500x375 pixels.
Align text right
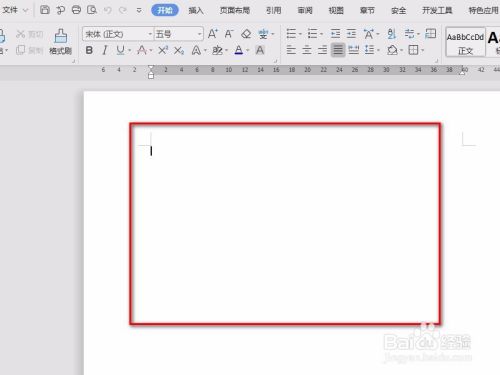click(x=322, y=50)
